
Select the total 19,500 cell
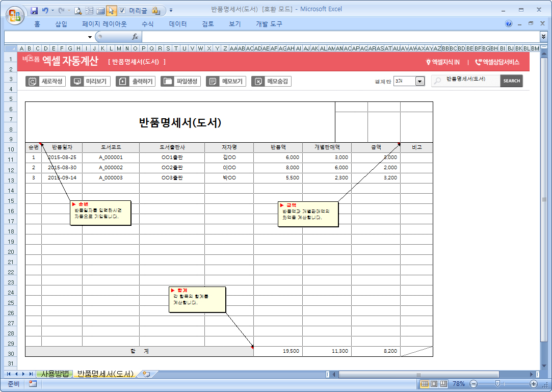tap(278, 351)
